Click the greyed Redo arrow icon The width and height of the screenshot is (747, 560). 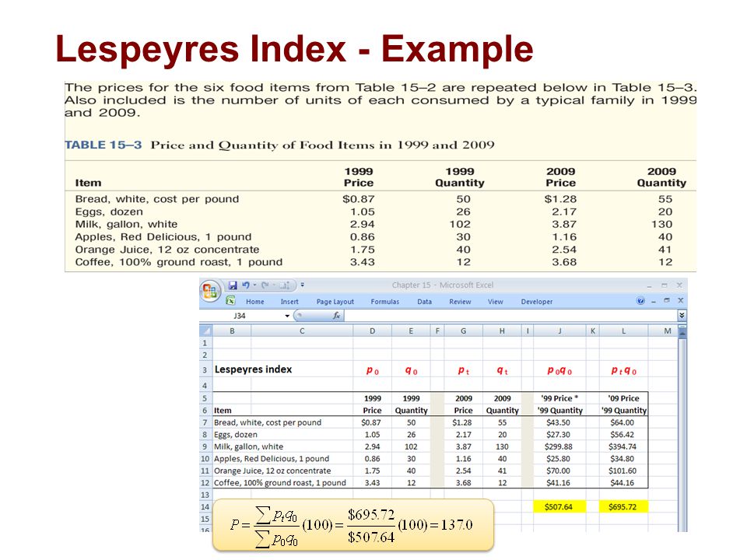pos(265,285)
